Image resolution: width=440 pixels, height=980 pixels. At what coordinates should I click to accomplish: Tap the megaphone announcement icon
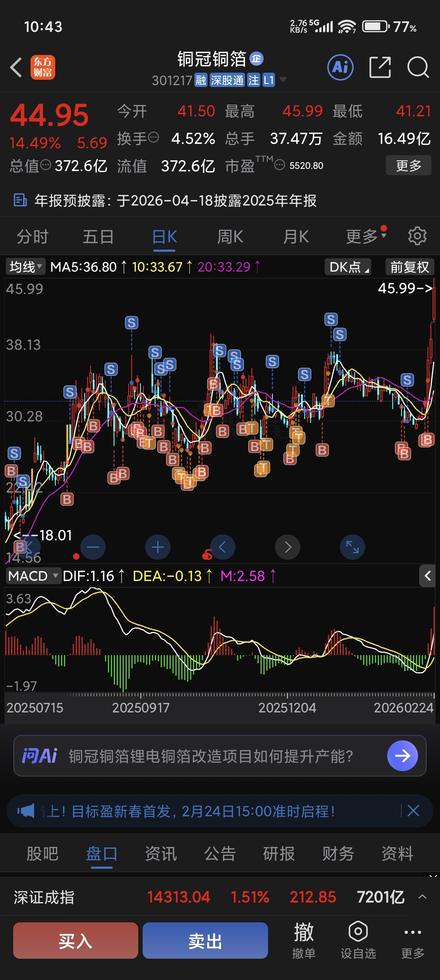click(26, 811)
